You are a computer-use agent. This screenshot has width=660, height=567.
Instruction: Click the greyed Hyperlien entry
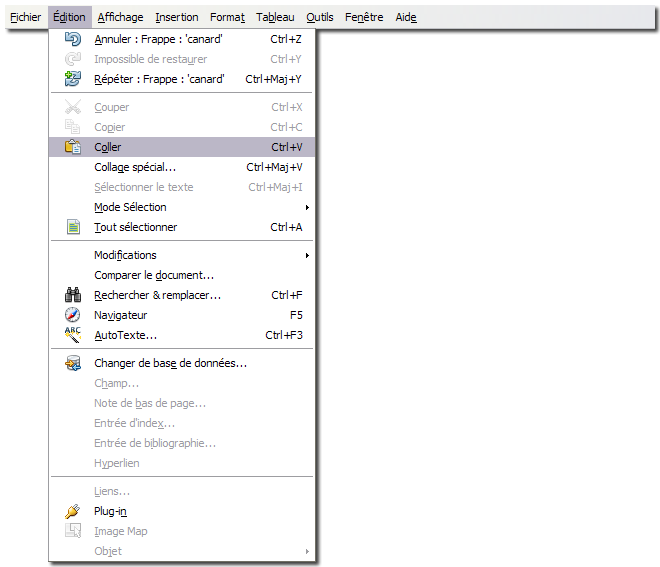(182, 463)
